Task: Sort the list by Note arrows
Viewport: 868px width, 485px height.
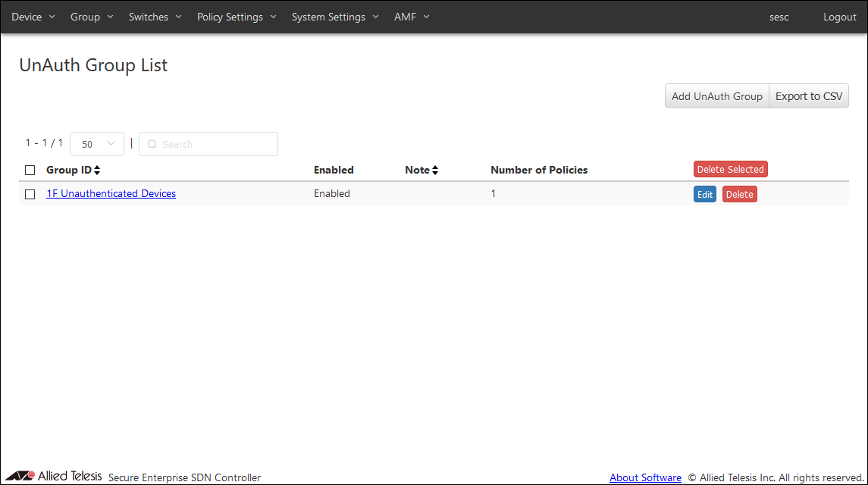Action: [x=435, y=171]
